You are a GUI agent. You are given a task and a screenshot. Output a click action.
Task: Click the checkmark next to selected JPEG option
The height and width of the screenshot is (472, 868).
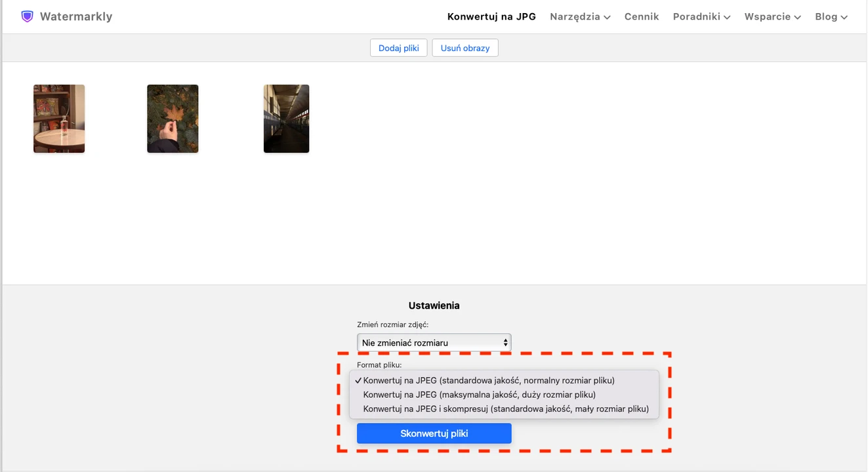pos(358,380)
